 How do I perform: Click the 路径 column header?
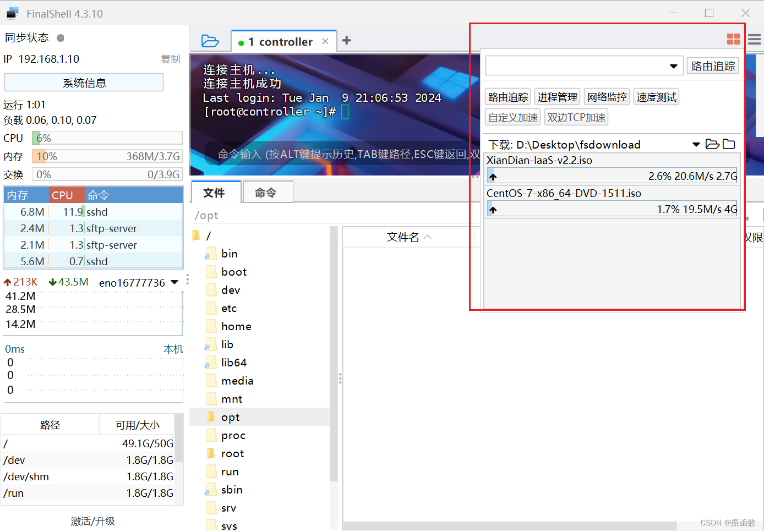(x=50, y=425)
